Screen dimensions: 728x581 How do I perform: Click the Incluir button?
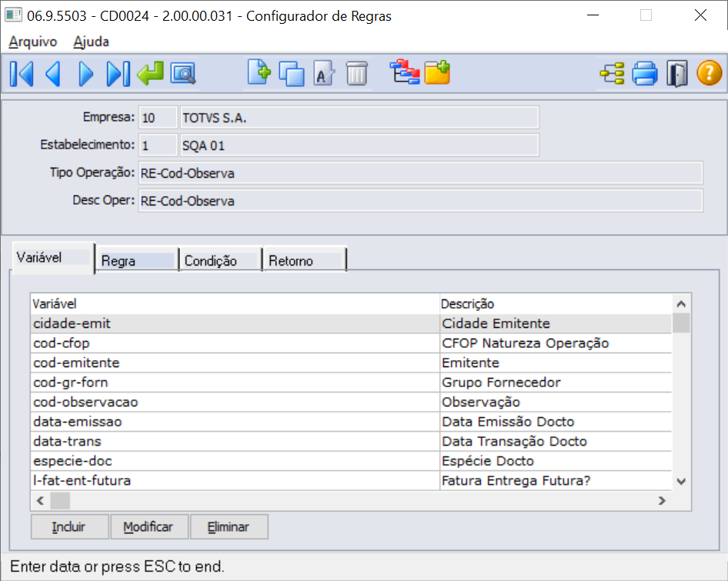(69, 526)
